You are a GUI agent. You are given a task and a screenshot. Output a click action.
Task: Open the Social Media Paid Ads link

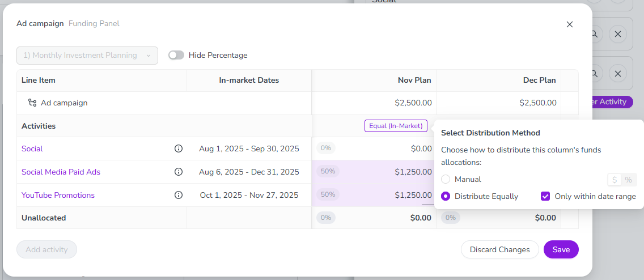61,172
